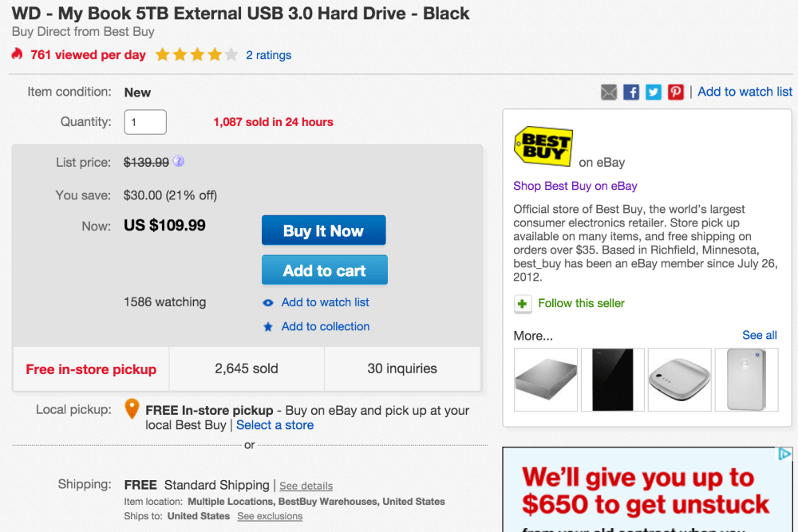Click the list price help question icon
This screenshot has width=798, height=532.
[x=178, y=161]
